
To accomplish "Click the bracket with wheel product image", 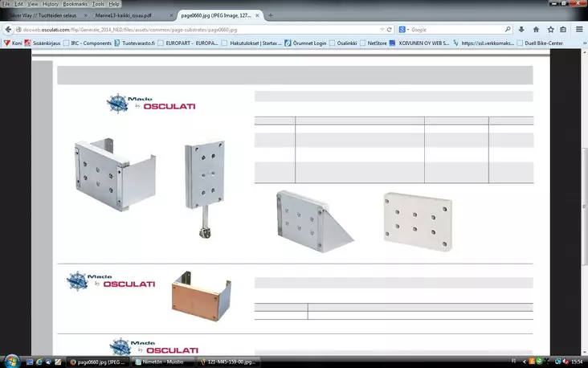I will tap(205, 189).
